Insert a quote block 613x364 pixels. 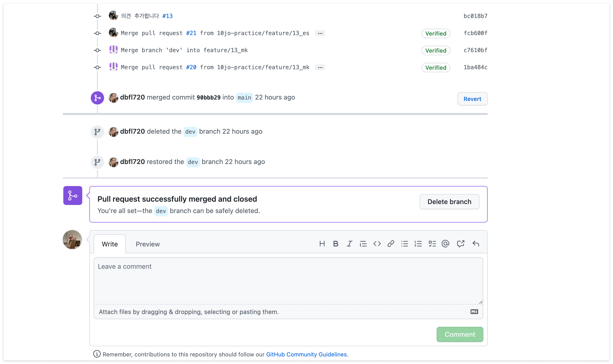[x=363, y=244]
